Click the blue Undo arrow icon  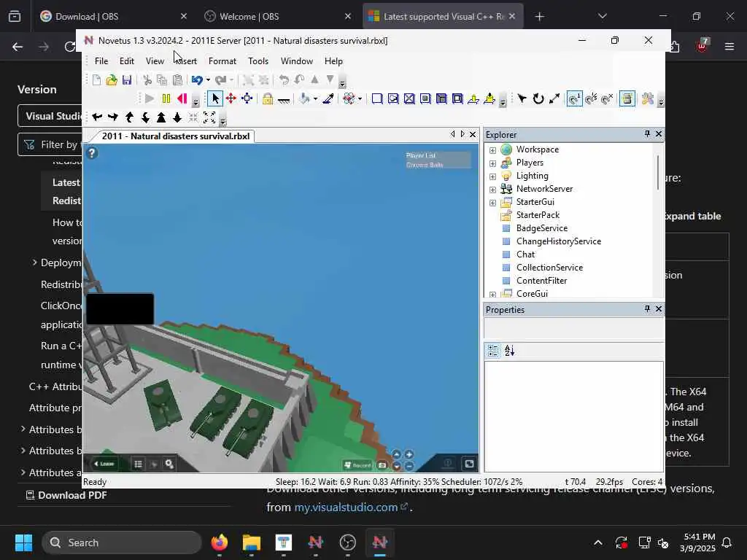[x=197, y=80]
